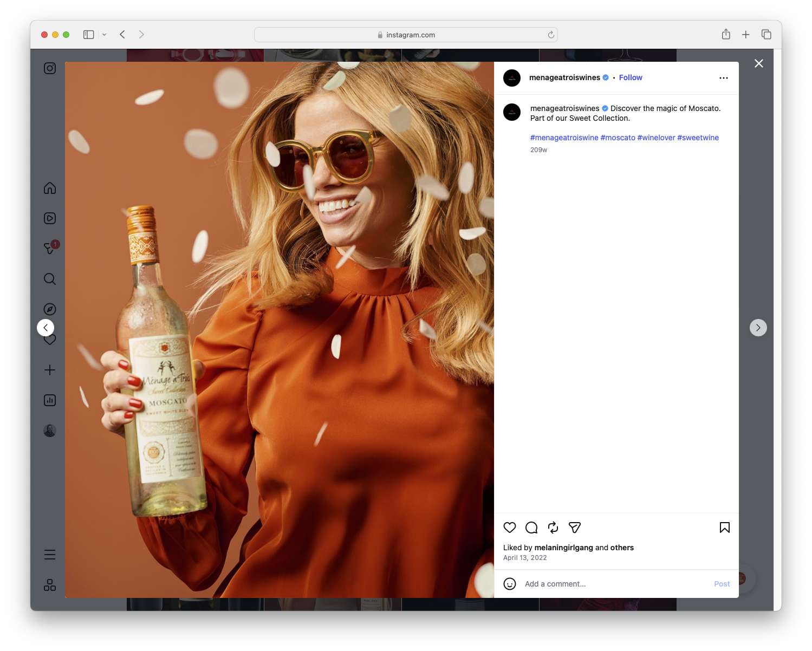The image size is (812, 651).
Task: Save the post using the bookmark icon
Action: click(x=724, y=528)
